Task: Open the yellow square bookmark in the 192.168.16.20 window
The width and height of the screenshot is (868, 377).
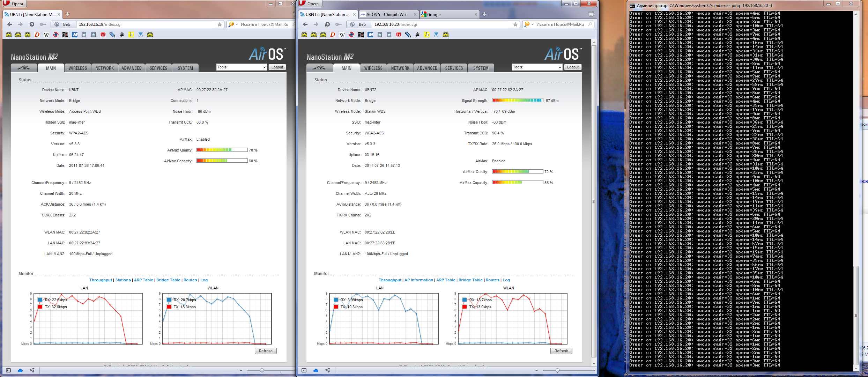Action: click(427, 35)
